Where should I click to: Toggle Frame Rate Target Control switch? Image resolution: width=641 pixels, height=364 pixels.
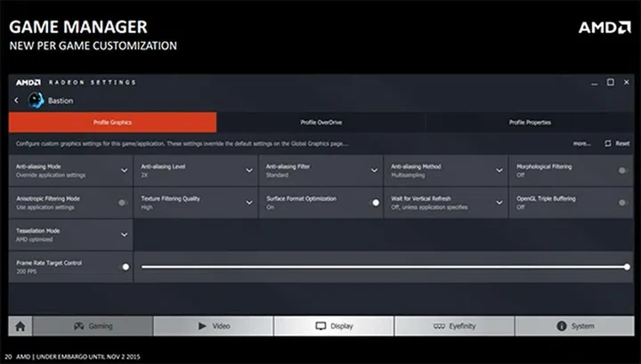point(126,267)
